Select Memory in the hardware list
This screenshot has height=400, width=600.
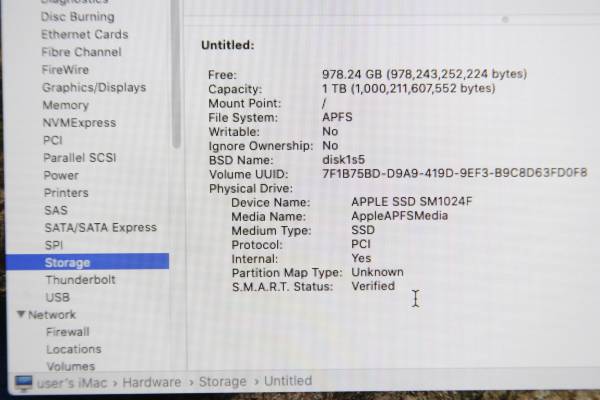point(66,105)
